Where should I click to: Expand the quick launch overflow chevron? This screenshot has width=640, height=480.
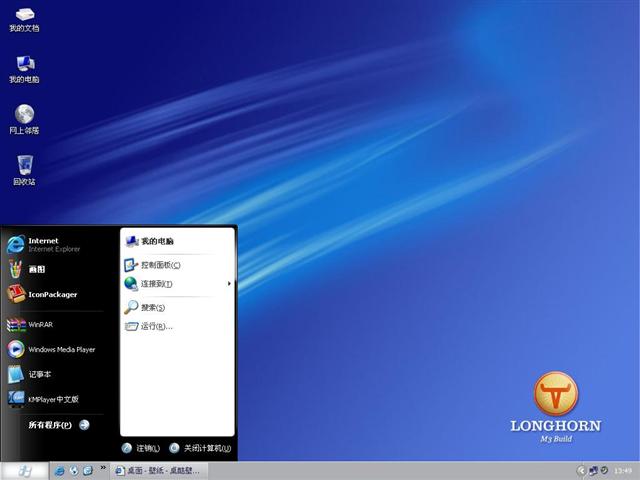coord(103,468)
